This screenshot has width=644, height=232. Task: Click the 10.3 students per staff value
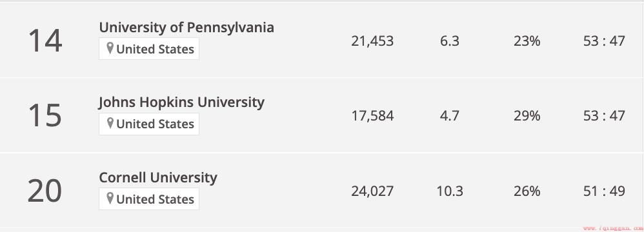coord(450,191)
